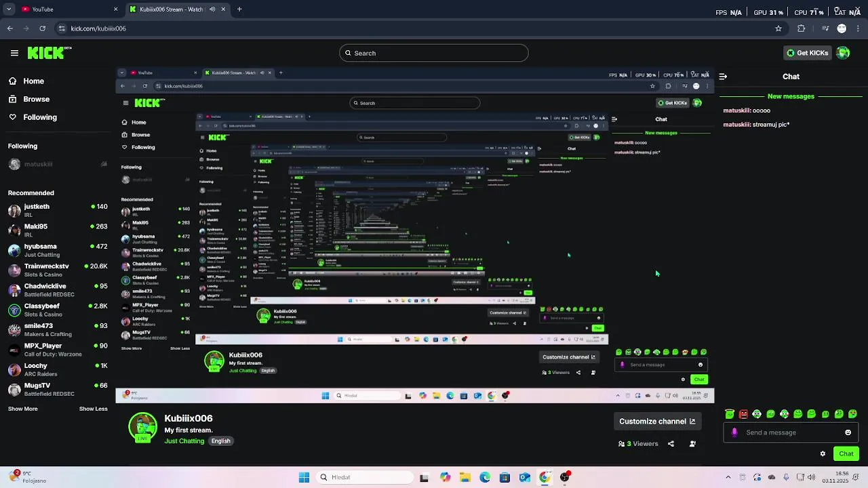The height and width of the screenshot is (488, 868).
Task: Focus the Kick Search field
Action: (x=434, y=53)
